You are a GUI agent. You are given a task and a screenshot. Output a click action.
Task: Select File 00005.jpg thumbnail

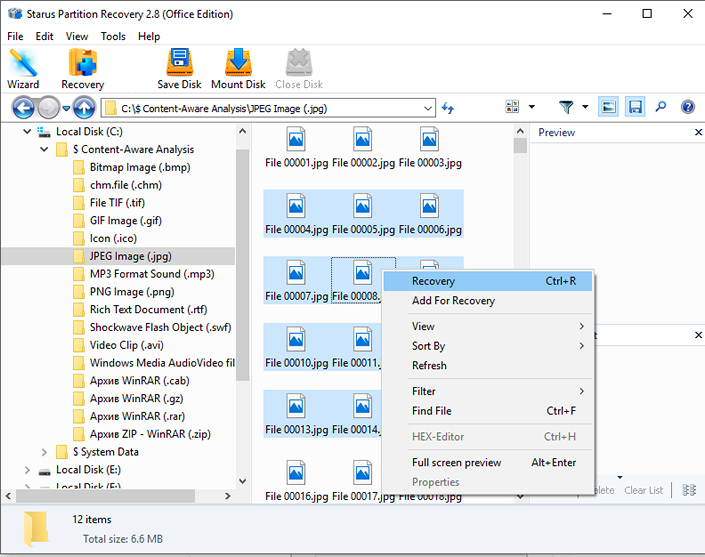coord(363,214)
